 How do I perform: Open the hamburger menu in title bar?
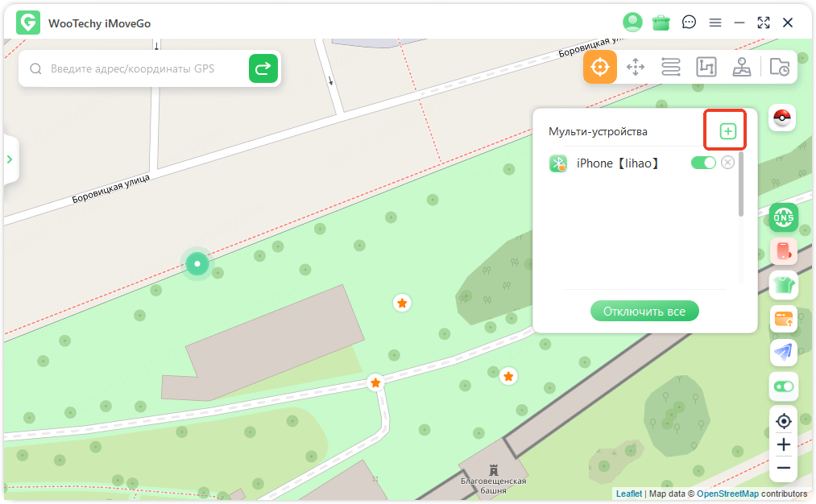[715, 23]
